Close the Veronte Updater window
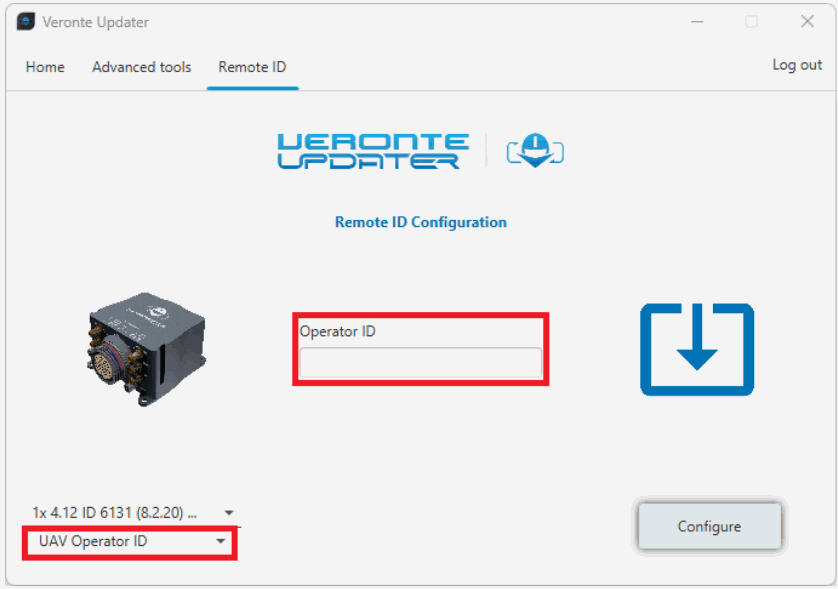Image resolution: width=838 pixels, height=589 pixels. pos(807,22)
